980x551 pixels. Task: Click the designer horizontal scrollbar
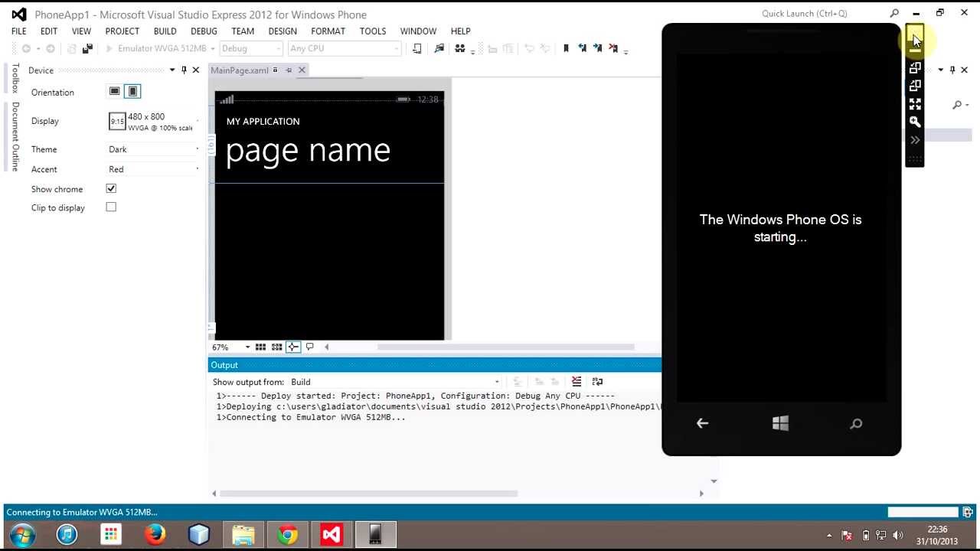coord(505,347)
